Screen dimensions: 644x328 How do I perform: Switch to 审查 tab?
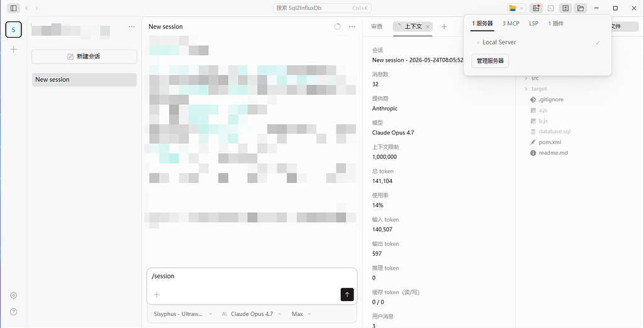coord(377,26)
